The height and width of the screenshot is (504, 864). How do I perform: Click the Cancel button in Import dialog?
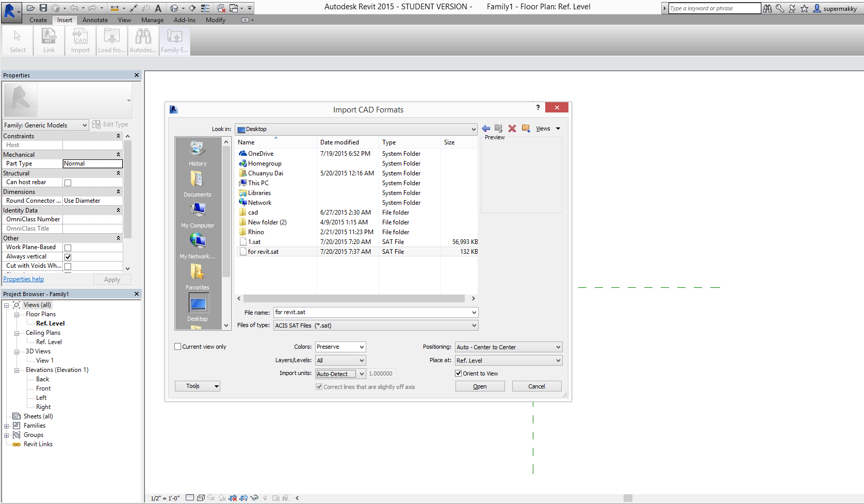[x=536, y=386]
